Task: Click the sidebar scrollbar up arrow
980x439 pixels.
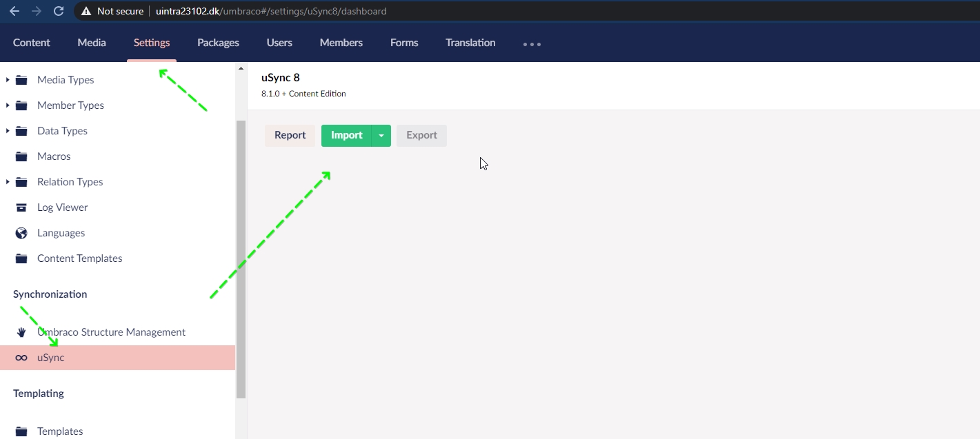Action: (x=241, y=68)
